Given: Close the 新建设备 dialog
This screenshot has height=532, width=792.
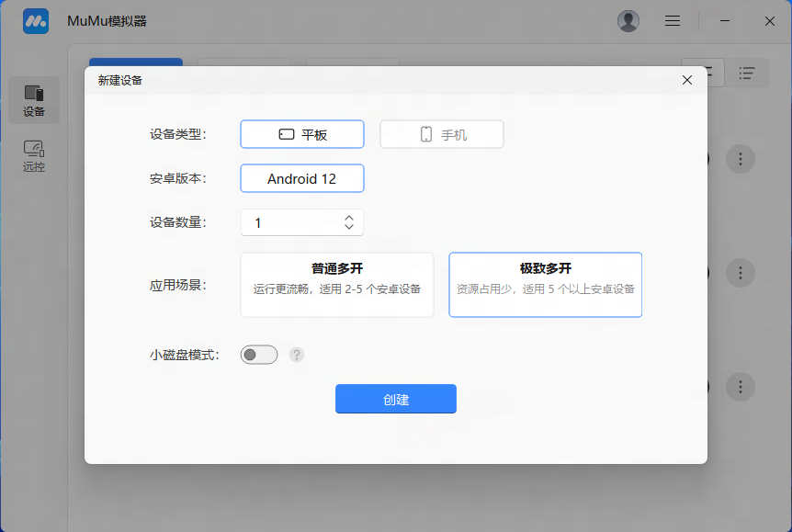Looking at the screenshot, I should [686, 81].
